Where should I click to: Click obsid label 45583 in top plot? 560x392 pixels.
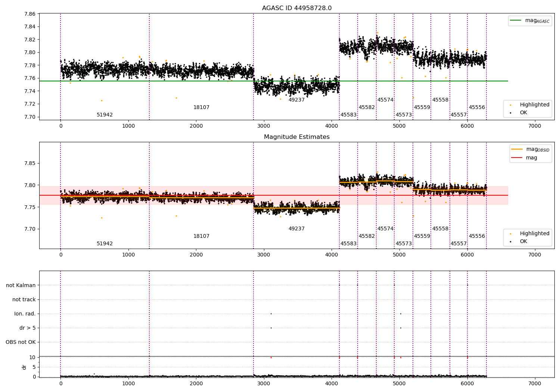pyautogui.click(x=348, y=115)
